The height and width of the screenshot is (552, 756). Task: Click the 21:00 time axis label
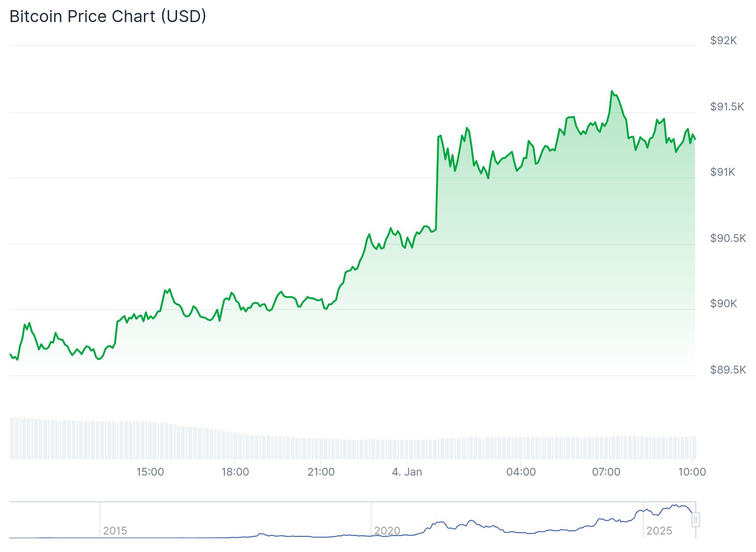pyautogui.click(x=321, y=472)
